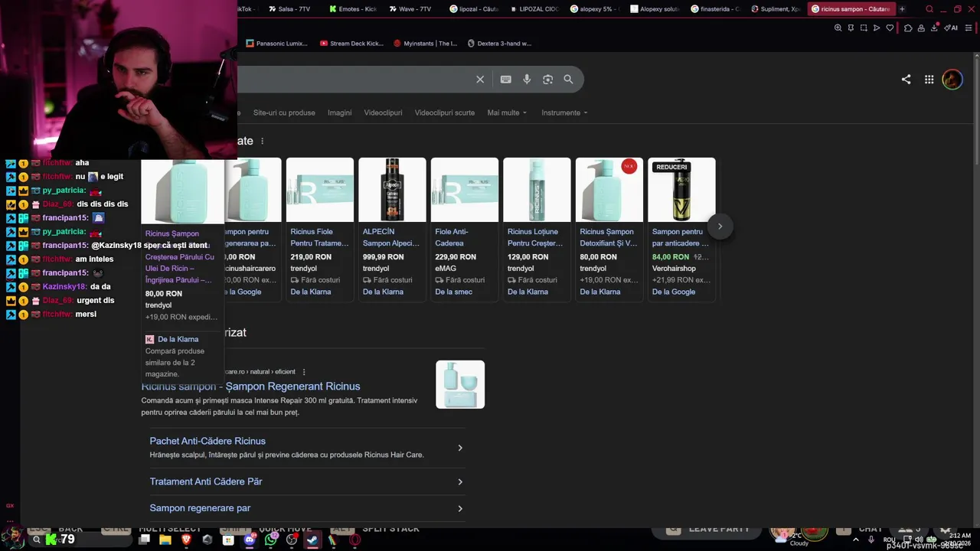Open the Google account avatar
The image size is (980, 551).
(952, 80)
